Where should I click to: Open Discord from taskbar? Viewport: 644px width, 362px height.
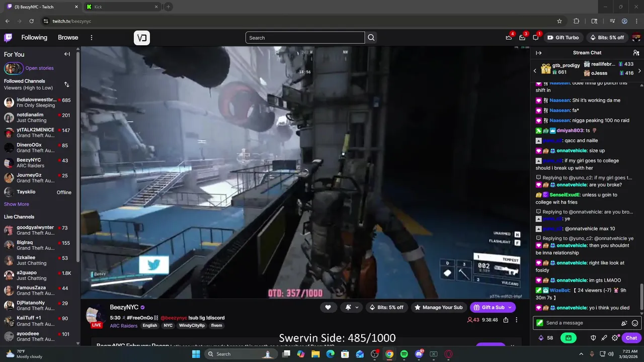(419, 354)
